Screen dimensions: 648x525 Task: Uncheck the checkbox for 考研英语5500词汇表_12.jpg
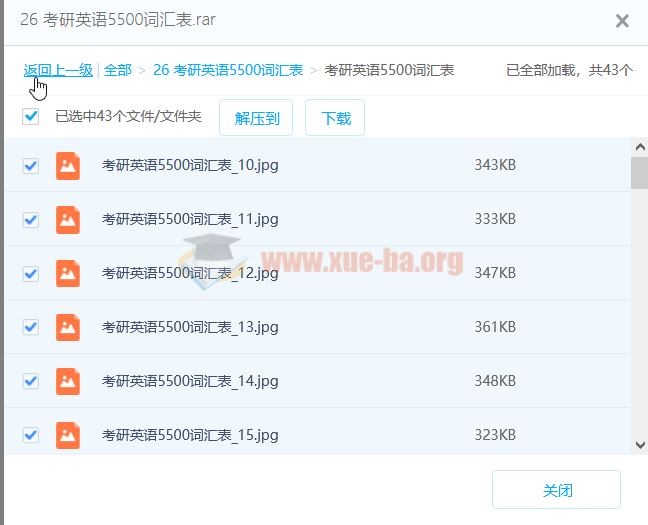coord(31,274)
